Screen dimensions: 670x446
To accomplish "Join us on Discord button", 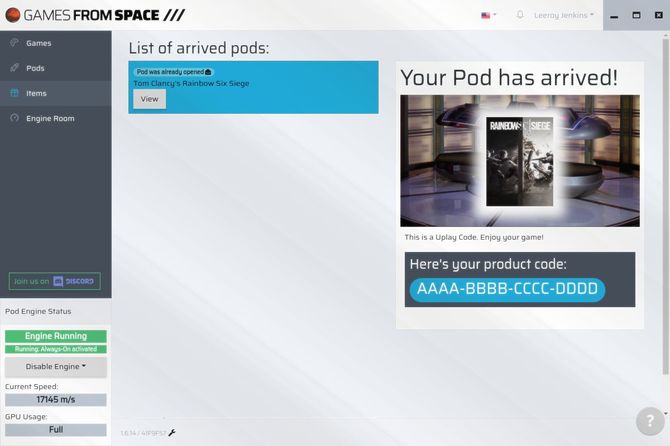I will pos(55,281).
